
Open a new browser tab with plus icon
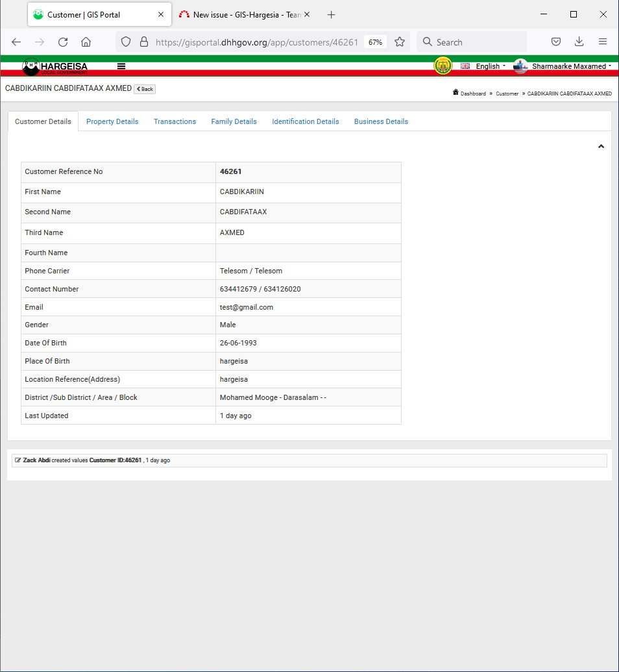coord(331,14)
